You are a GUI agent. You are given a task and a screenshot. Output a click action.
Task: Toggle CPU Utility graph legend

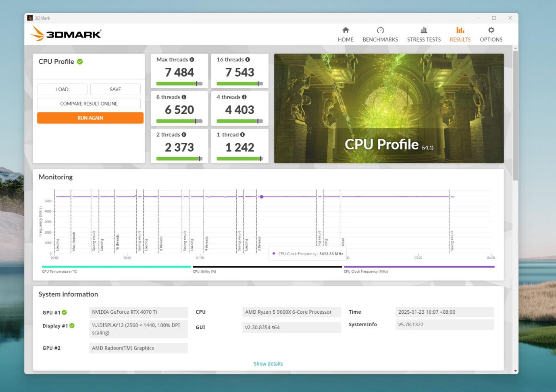(267, 269)
